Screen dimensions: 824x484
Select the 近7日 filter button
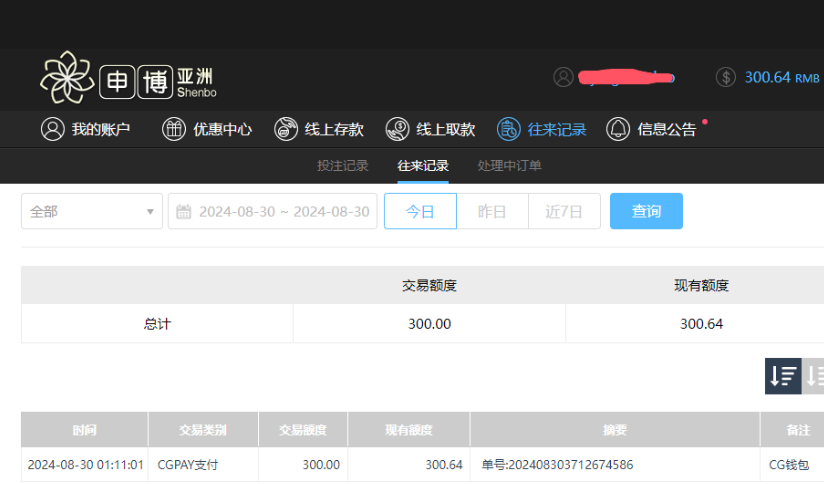click(564, 211)
